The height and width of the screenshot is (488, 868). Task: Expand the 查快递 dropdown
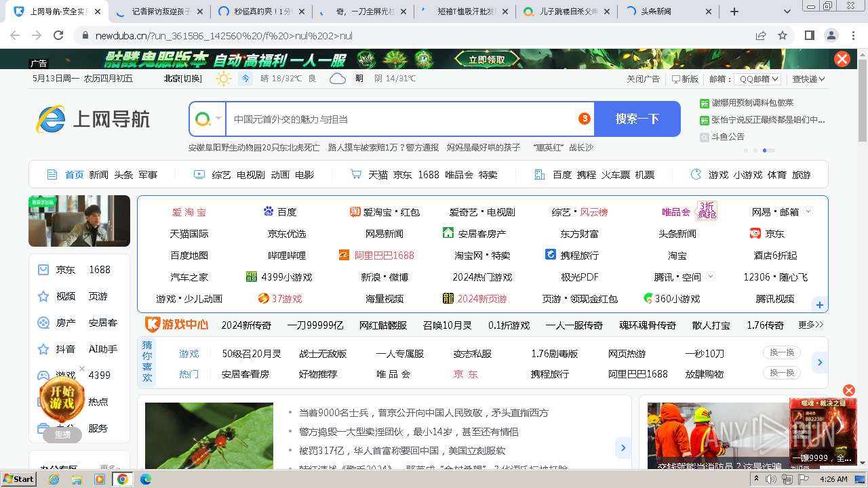(x=808, y=79)
